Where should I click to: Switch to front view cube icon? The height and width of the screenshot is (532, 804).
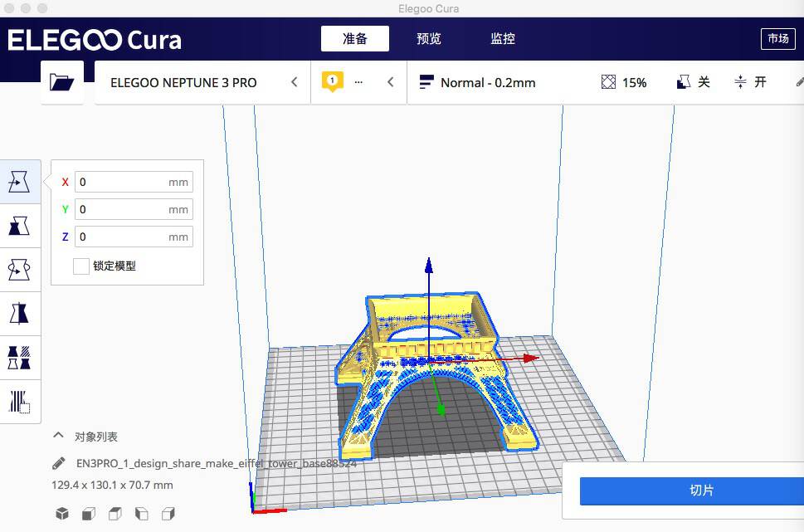tap(89, 513)
